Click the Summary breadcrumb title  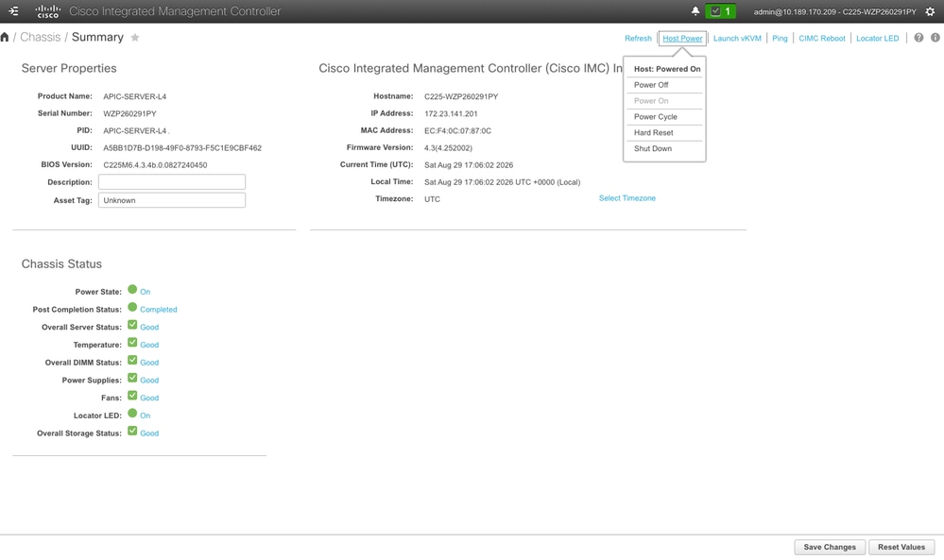97,37
